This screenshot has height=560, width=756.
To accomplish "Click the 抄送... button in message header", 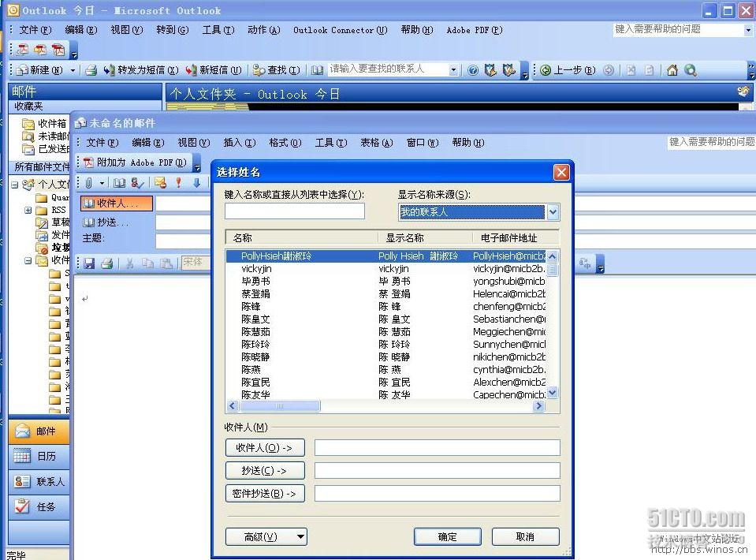I will tap(106, 223).
